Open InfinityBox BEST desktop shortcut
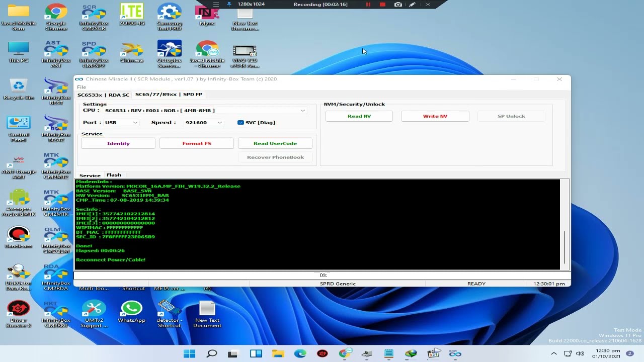 (56, 92)
